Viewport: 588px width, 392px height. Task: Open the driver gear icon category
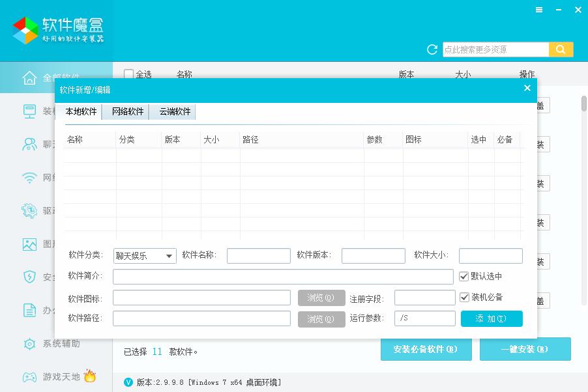29,210
